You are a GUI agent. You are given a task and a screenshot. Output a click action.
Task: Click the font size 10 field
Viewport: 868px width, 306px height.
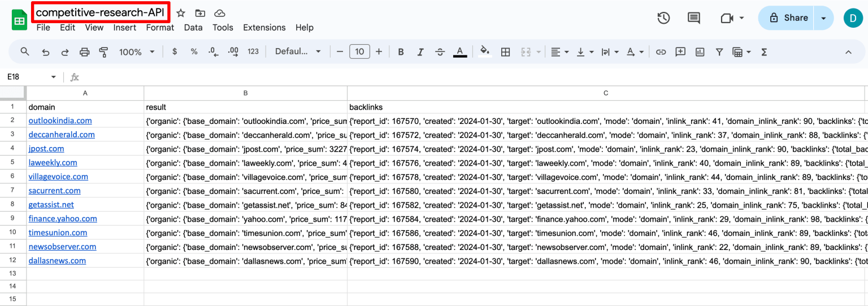pos(360,52)
